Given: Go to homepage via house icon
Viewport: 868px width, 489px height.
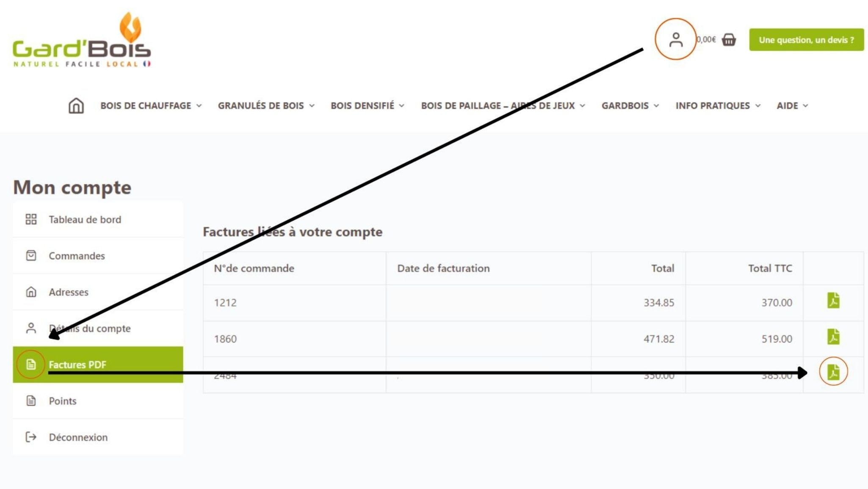Looking at the screenshot, I should click(x=76, y=105).
